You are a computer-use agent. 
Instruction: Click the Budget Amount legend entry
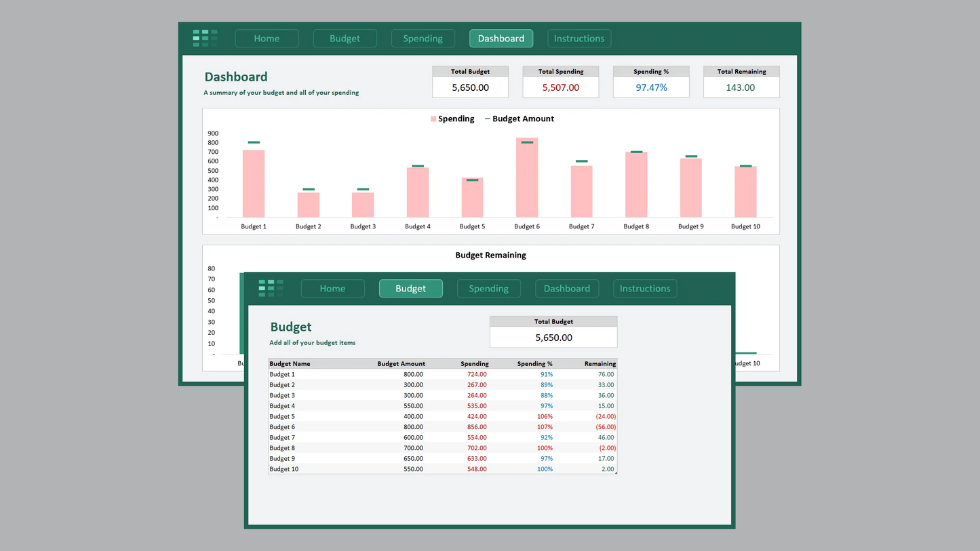coord(520,119)
